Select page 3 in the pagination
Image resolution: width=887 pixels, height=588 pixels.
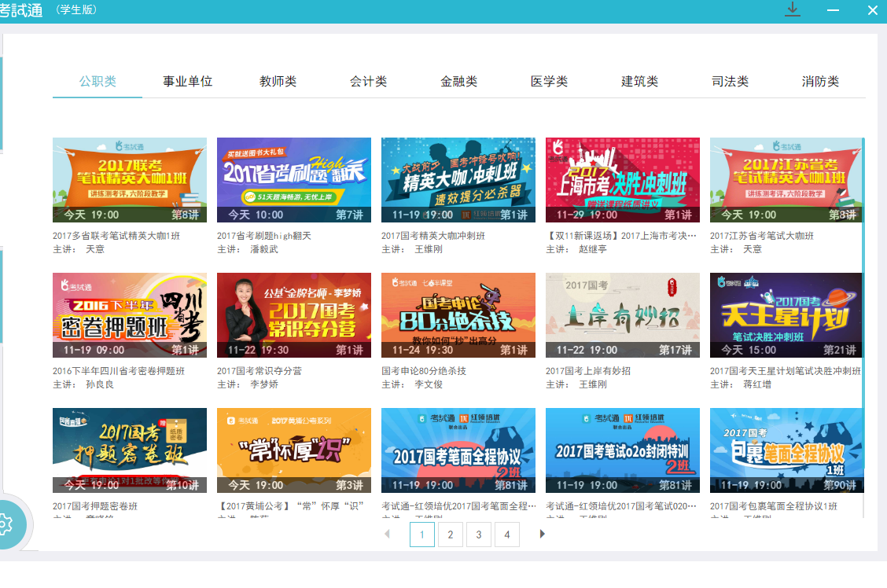(x=478, y=535)
